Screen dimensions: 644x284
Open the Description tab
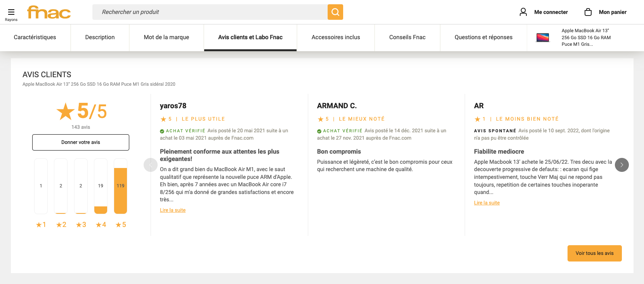click(x=100, y=37)
